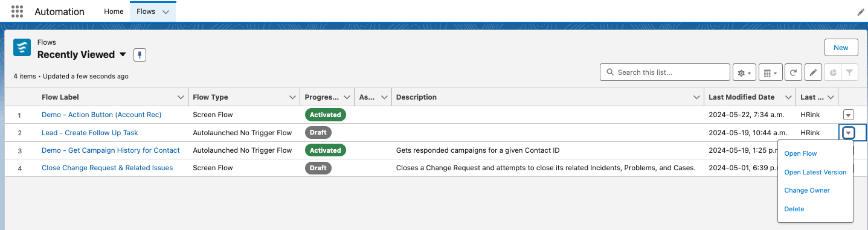Click the inline edit list pencil icon
The height and width of the screenshot is (230, 868).
coord(813,72)
